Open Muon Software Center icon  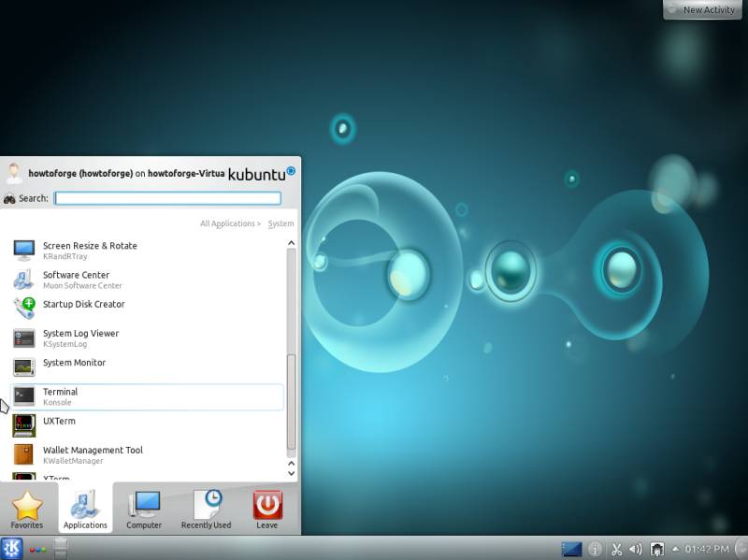(24, 280)
